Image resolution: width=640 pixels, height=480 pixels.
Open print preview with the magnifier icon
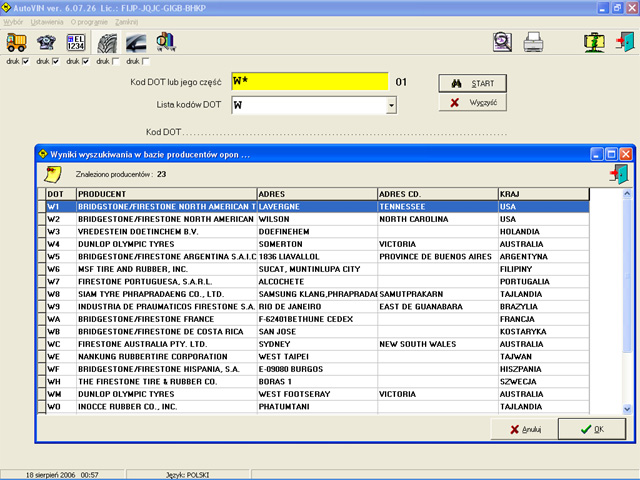tap(502, 42)
